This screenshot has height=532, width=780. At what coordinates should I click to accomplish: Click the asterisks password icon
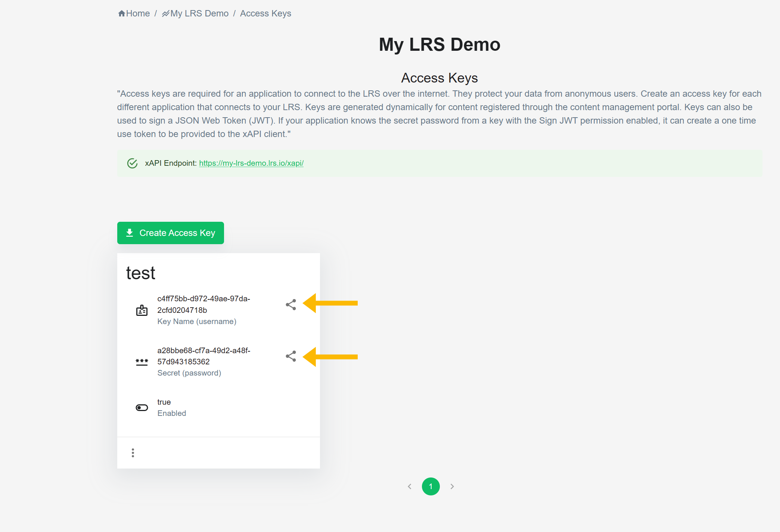[142, 362]
